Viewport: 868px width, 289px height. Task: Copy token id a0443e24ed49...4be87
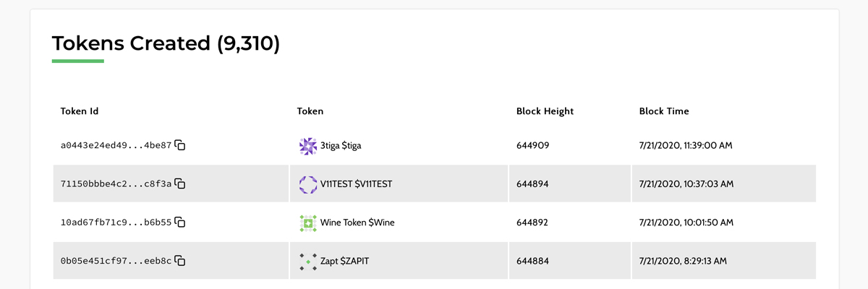[181, 146]
